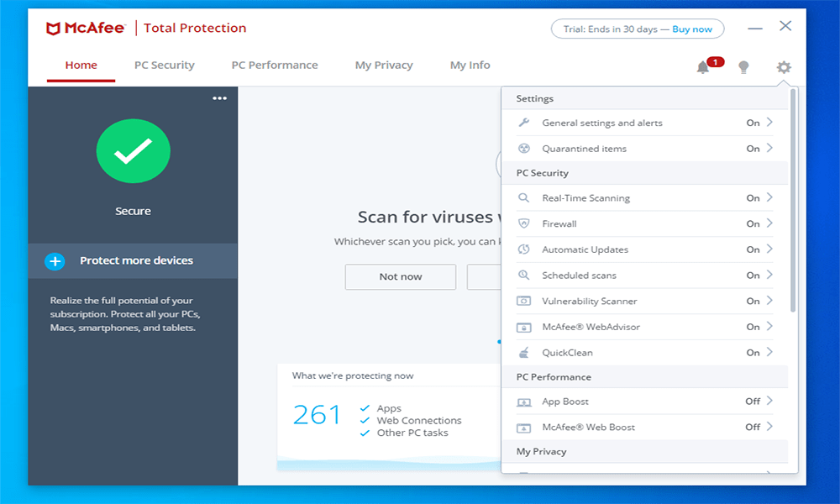The height and width of the screenshot is (504, 840).
Task: Click the Web Boost Off status
Action: point(753,428)
